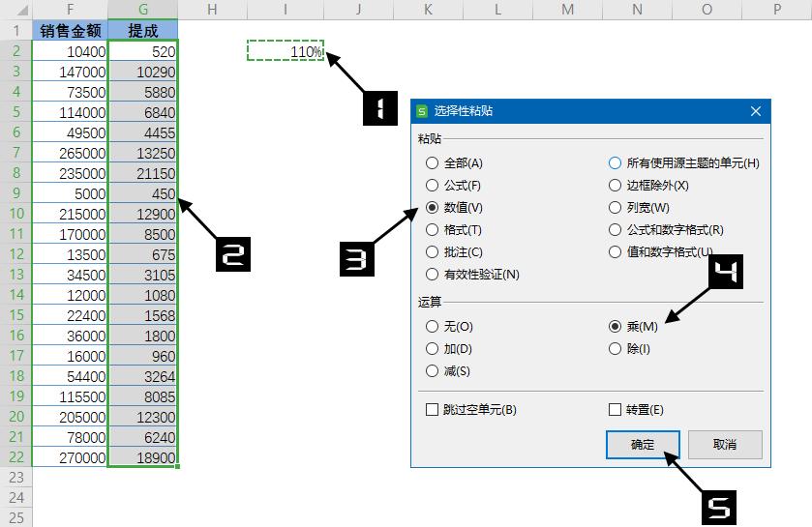This screenshot has height=527, width=812.
Task: Select column O header
Action: pyautogui.click(x=707, y=10)
